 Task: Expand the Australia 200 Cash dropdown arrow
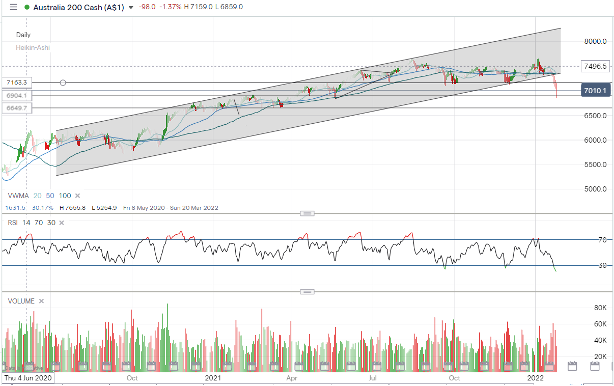pyautogui.click(x=131, y=7)
